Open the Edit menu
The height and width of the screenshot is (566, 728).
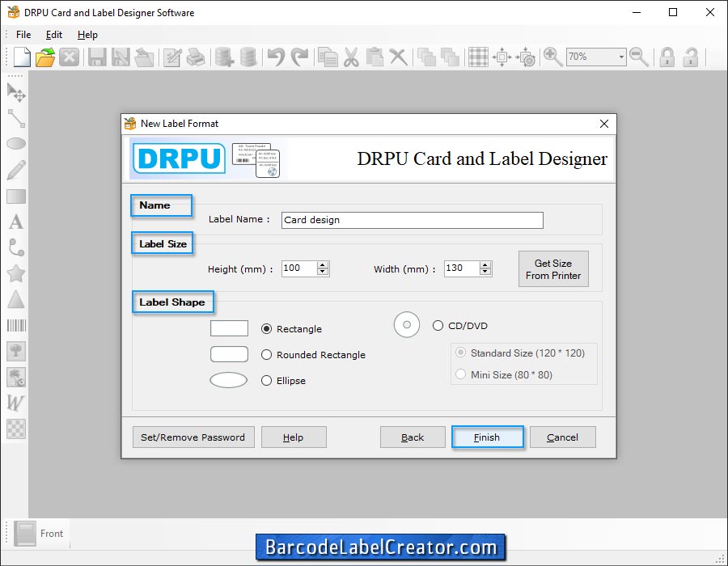(x=54, y=35)
